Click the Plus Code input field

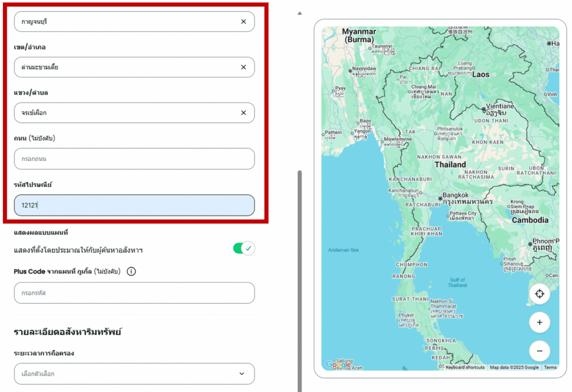click(134, 293)
